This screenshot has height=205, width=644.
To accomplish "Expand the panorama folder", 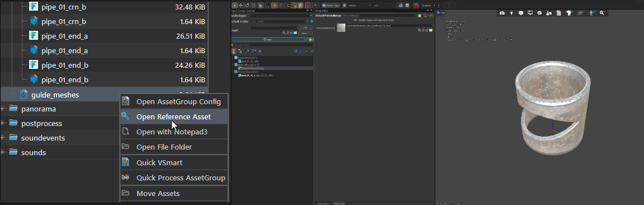I will pos(2,109).
